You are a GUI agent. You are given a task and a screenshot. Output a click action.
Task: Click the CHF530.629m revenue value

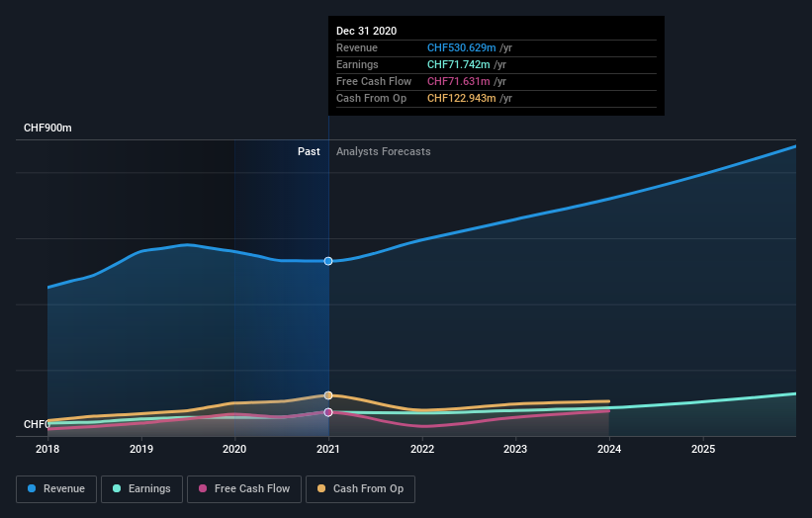point(462,48)
